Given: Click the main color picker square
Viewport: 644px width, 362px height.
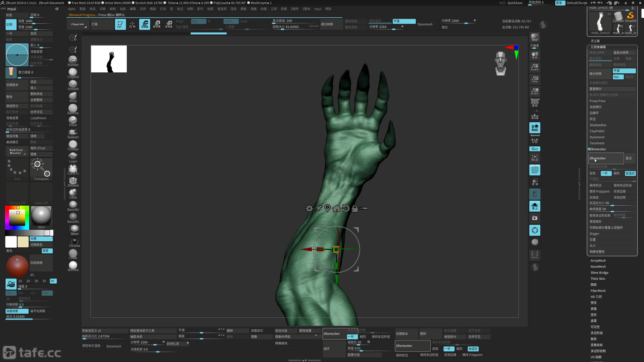Looking at the screenshot, I should (x=17, y=217).
